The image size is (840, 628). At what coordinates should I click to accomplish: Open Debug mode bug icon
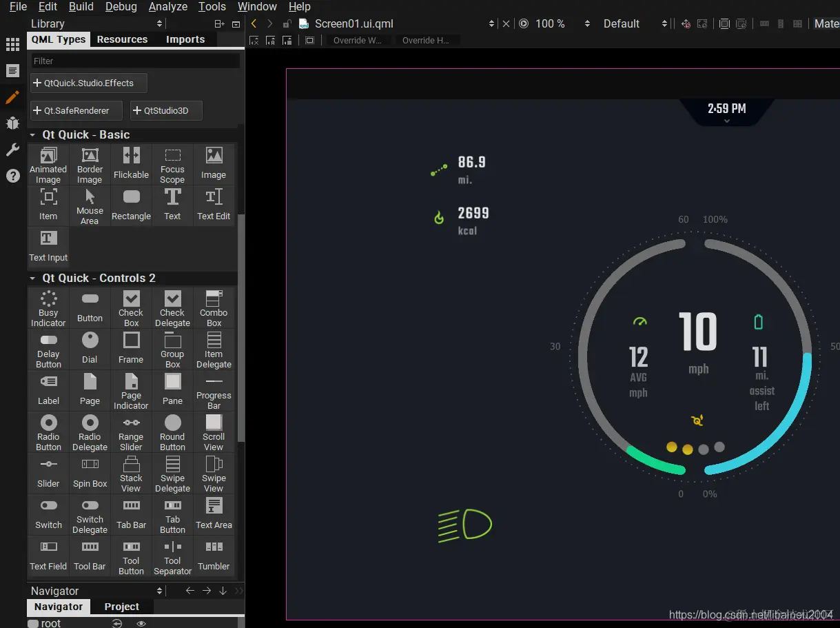[12, 123]
